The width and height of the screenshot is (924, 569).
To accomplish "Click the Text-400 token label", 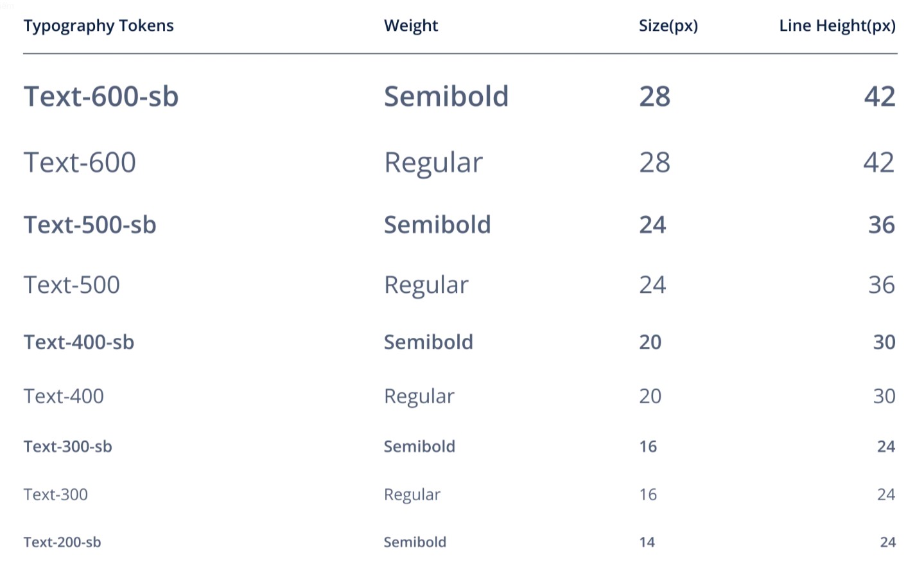I will tap(64, 396).
